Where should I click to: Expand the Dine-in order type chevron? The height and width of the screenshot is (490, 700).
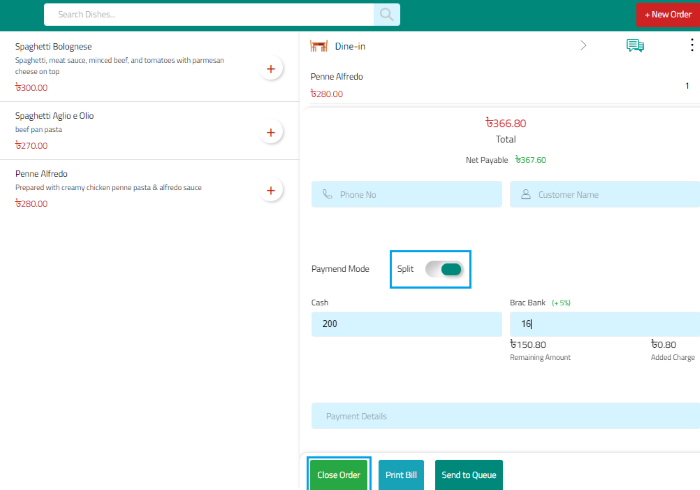[583, 45]
